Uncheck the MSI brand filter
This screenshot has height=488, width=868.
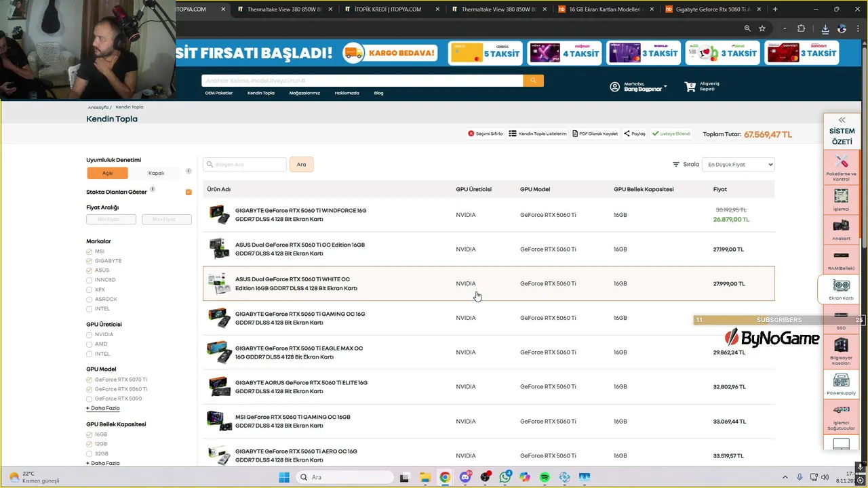pos(90,251)
